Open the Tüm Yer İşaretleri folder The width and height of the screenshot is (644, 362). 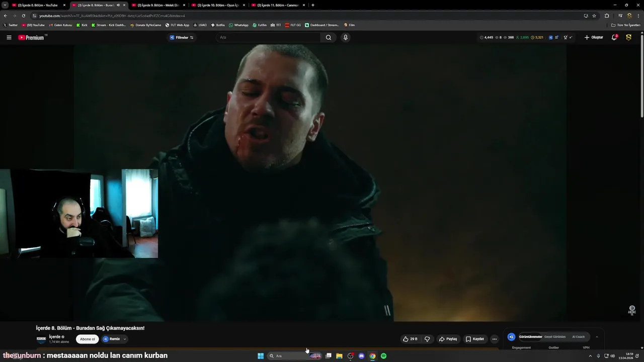pos(625,25)
